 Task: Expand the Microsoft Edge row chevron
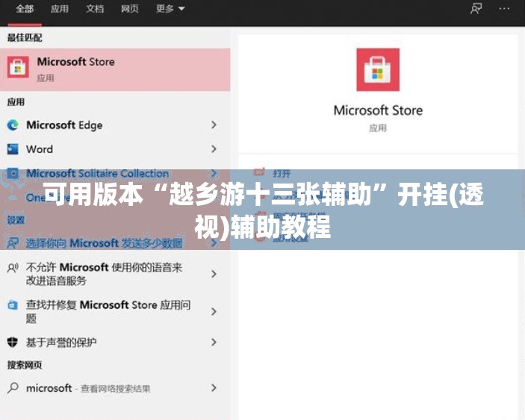(x=214, y=125)
